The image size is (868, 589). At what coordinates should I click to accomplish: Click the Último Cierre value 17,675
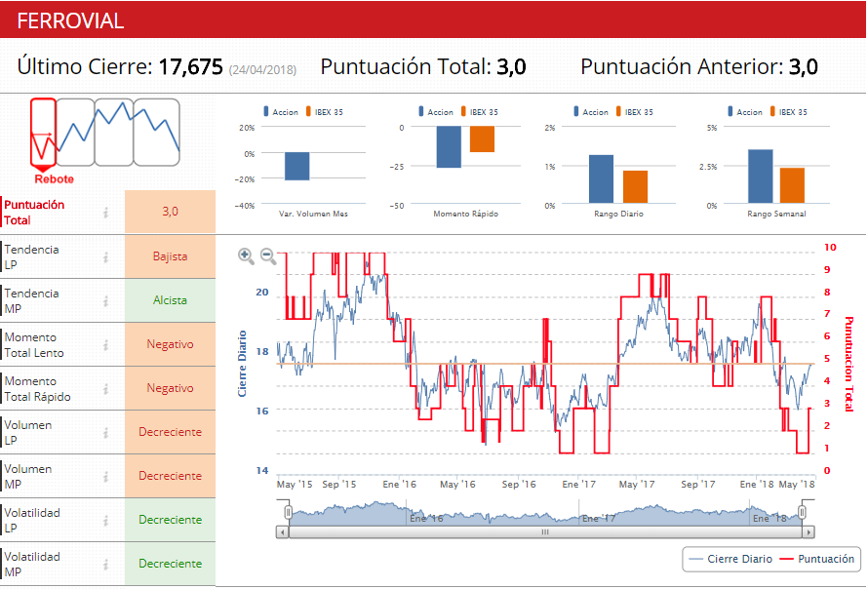click(191, 67)
